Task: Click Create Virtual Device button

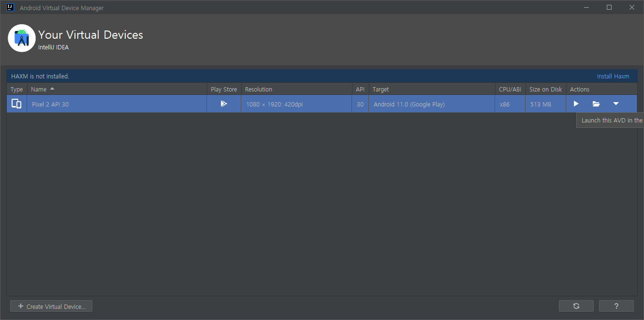Action: click(x=51, y=306)
